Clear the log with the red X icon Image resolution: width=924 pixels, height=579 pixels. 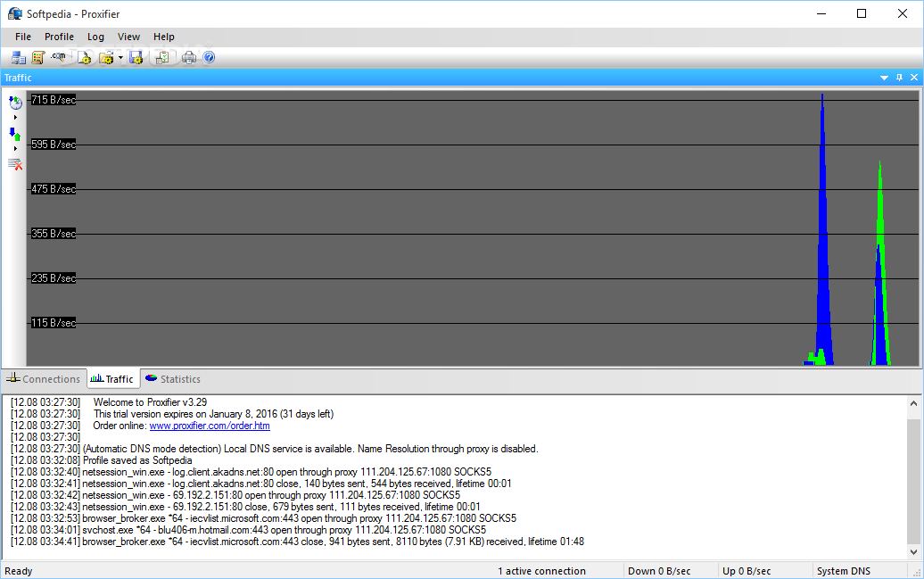pyautogui.click(x=15, y=163)
